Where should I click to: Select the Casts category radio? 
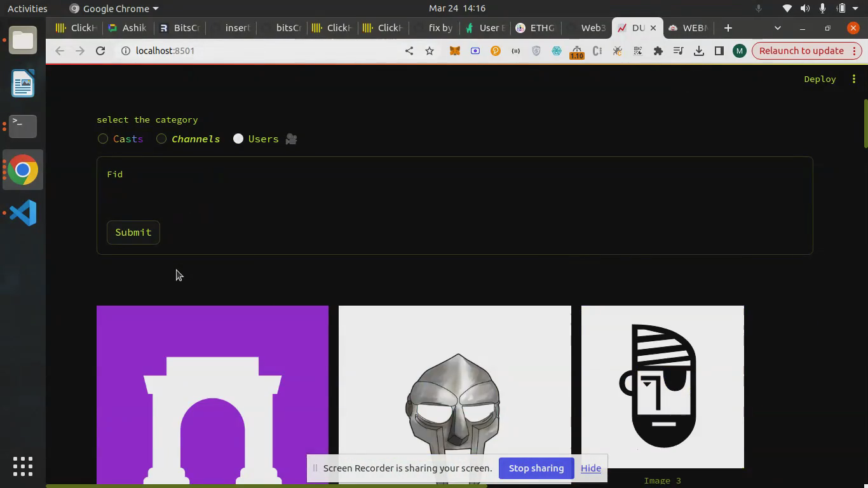point(103,139)
